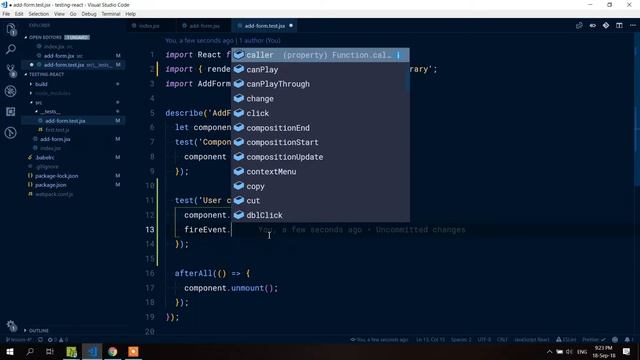Image resolution: width=640 pixels, height=360 pixels.
Task: Open the Selection menu
Action: (38, 14)
